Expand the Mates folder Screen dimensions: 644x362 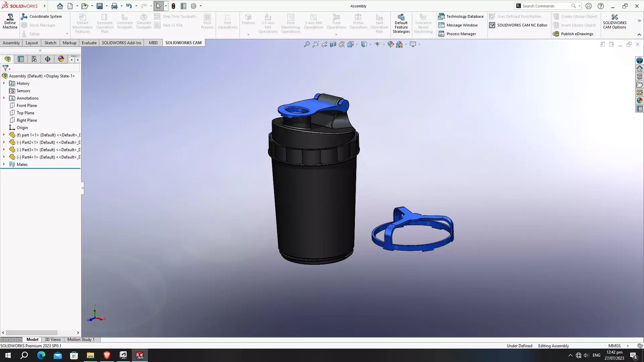[4, 165]
